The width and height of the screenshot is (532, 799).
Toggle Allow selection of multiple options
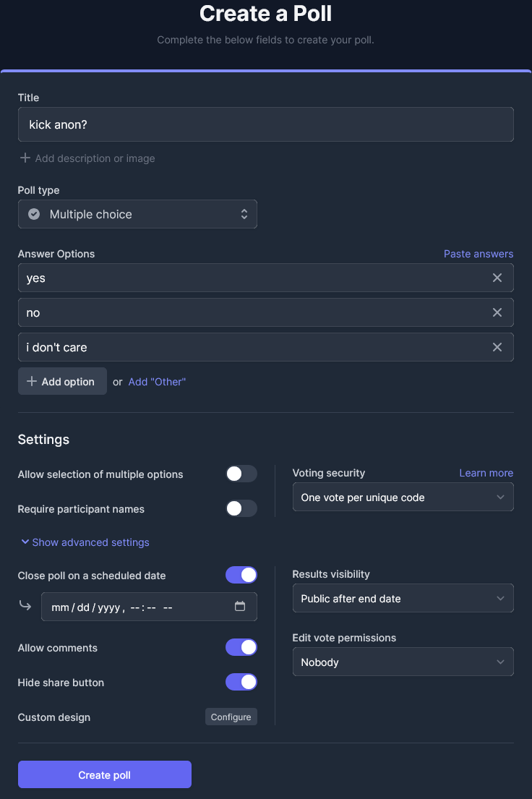[241, 474]
